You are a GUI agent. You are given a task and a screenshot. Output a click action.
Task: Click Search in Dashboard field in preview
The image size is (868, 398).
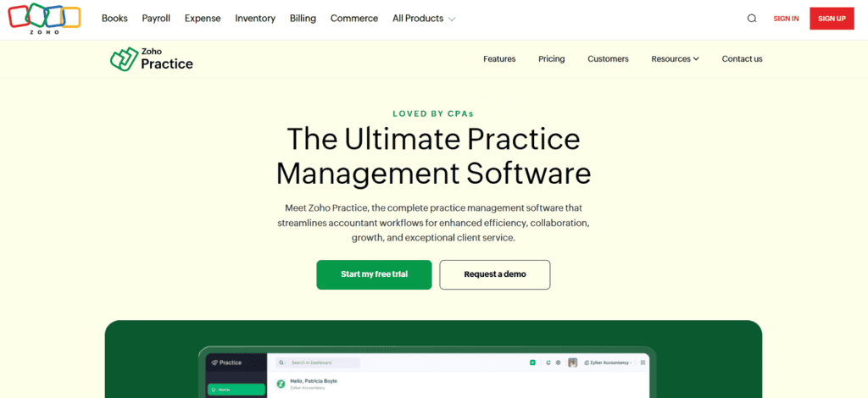pos(319,362)
